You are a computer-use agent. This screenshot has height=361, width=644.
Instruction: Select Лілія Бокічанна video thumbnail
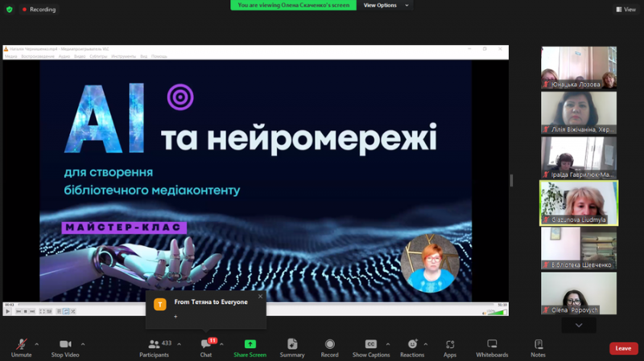[x=579, y=113]
